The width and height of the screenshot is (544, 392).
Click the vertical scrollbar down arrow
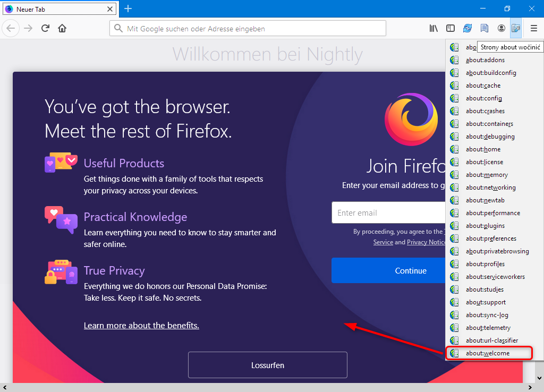[540, 378]
